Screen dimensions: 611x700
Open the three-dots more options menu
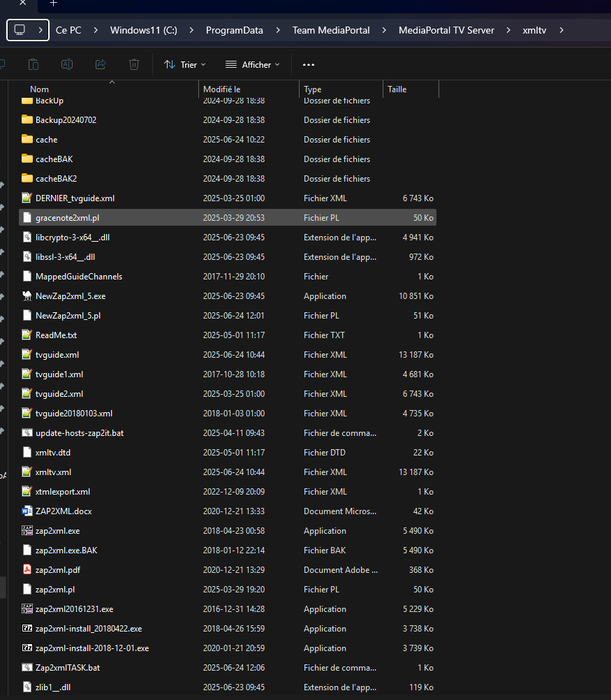(x=309, y=64)
